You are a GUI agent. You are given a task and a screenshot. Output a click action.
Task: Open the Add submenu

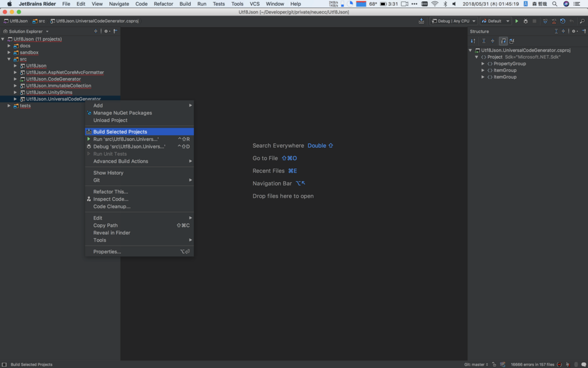(x=140, y=106)
